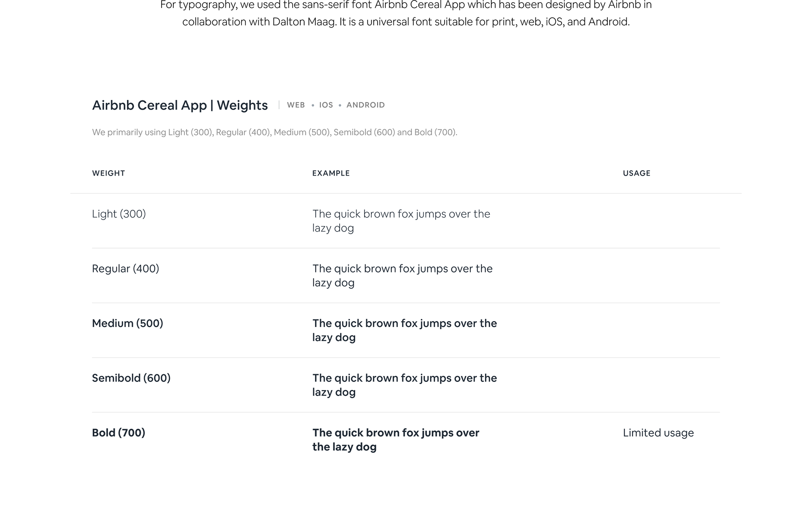This screenshot has width=812, height=518.
Task: Click the Light weight example sentence
Action: [401, 221]
